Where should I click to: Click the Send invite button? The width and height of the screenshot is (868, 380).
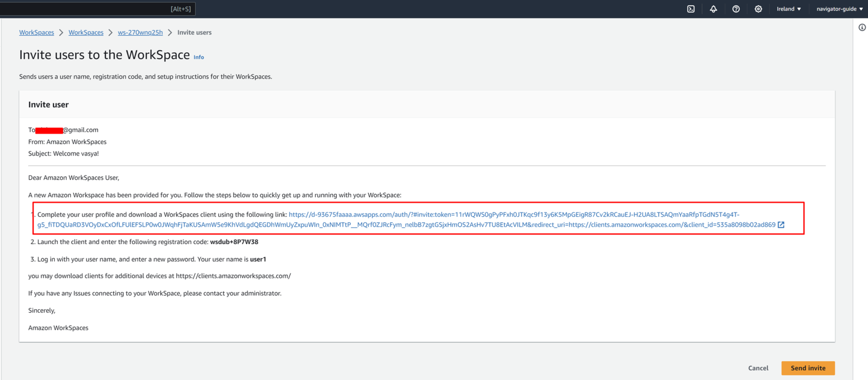pyautogui.click(x=808, y=368)
